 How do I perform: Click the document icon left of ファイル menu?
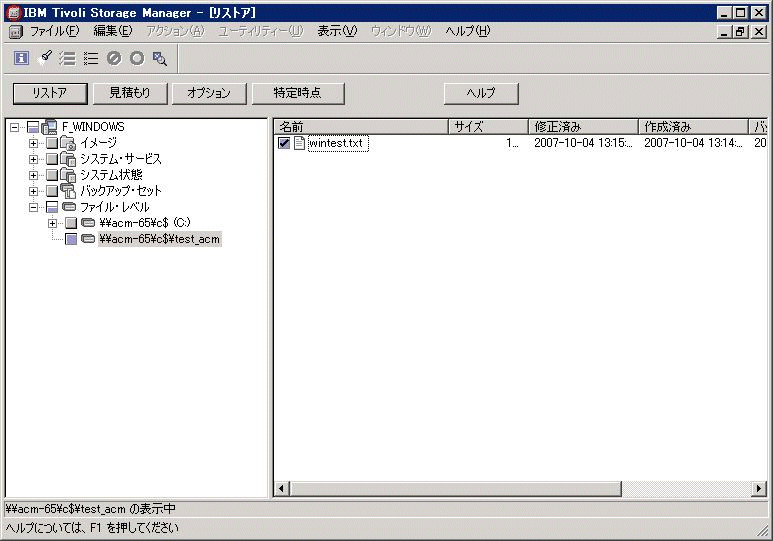16,32
